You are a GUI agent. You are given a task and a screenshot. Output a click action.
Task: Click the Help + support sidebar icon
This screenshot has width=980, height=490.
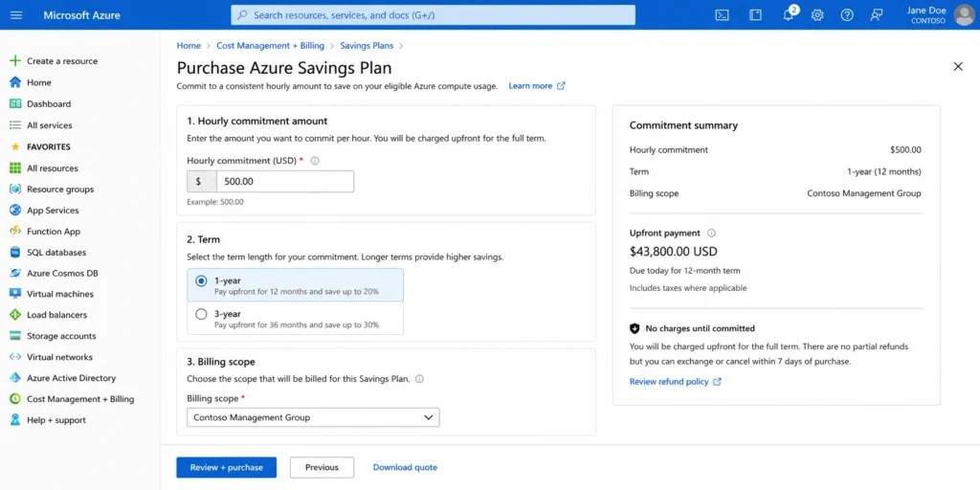[15, 420]
